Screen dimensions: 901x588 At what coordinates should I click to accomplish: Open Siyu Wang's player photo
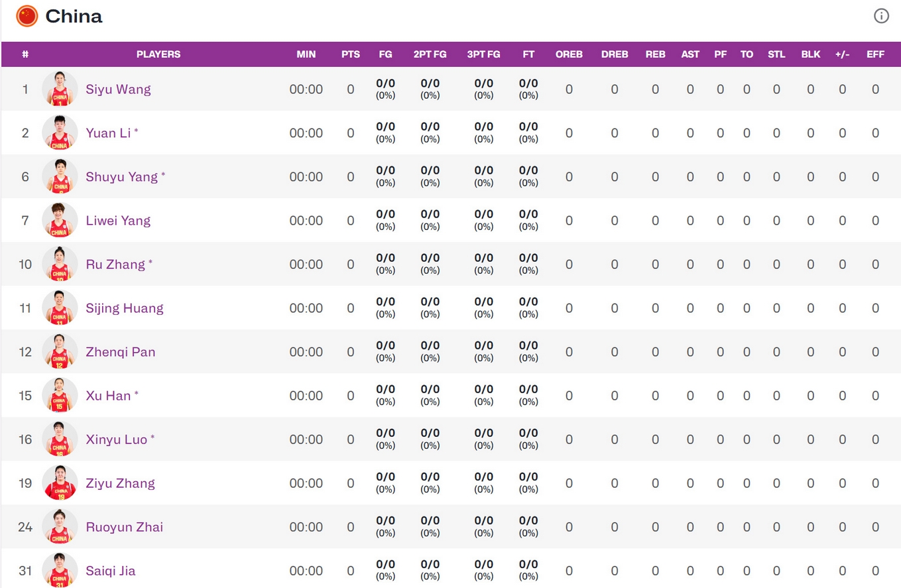tap(60, 89)
